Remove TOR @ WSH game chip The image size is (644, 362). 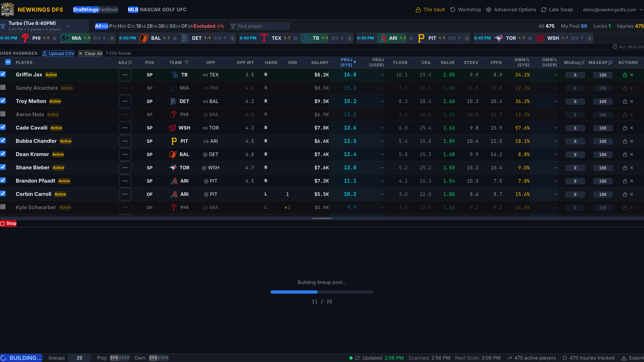[x=589, y=38]
